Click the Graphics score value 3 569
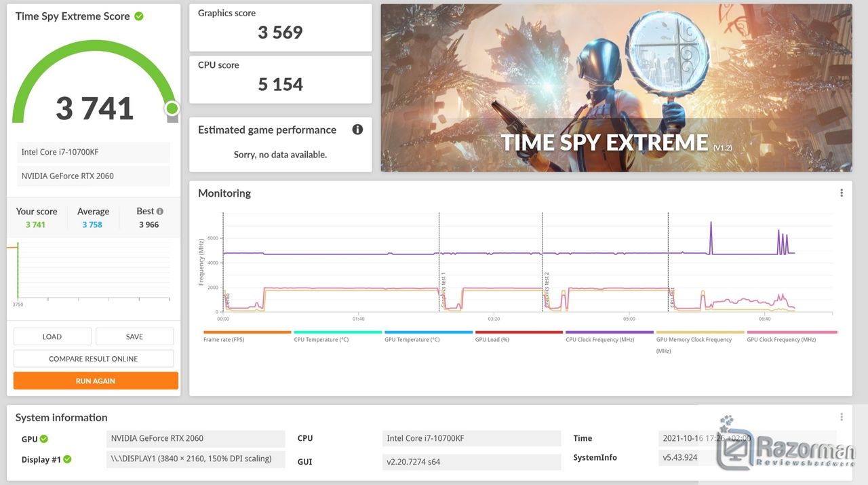This screenshot has height=485, width=868. [x=280, y=33]
